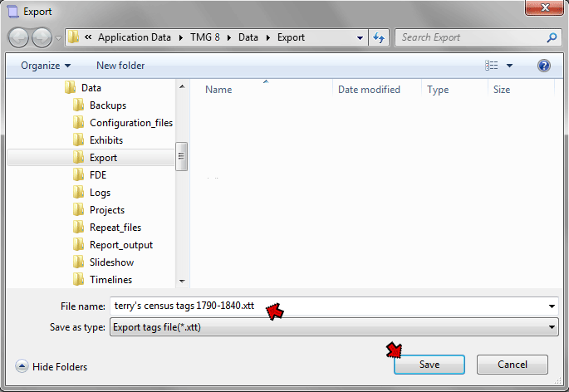Open address bar previous locations dropdown
The width and height of the screenshot is (569, 392).
click(360, 37)
